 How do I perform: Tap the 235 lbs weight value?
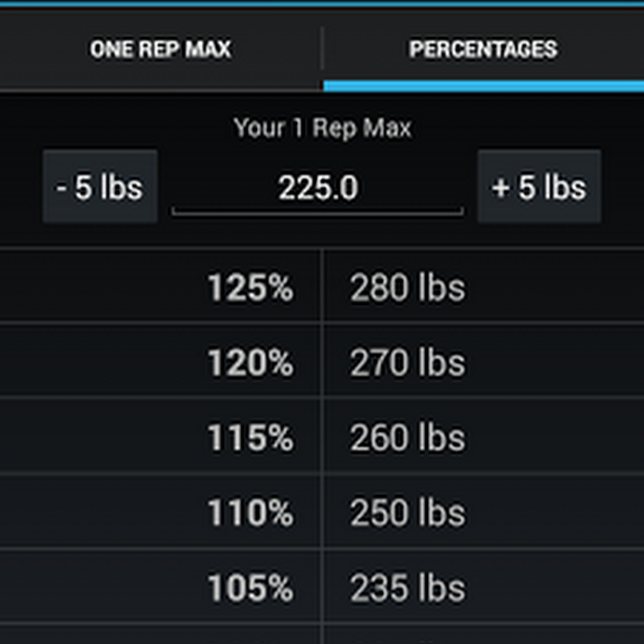point(407,588)
